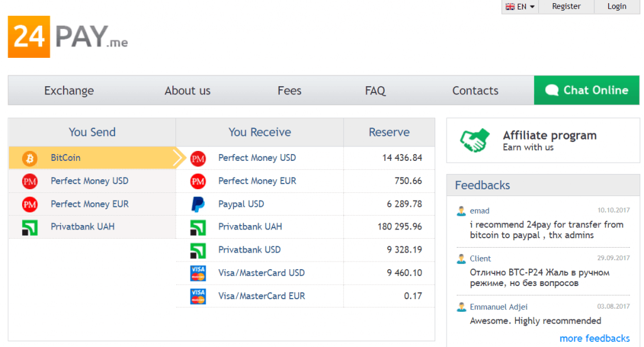Screen dimensions: 644x347
Task: Click the Perfect Money USD icon in You Send
Action: tap(30, 181)
